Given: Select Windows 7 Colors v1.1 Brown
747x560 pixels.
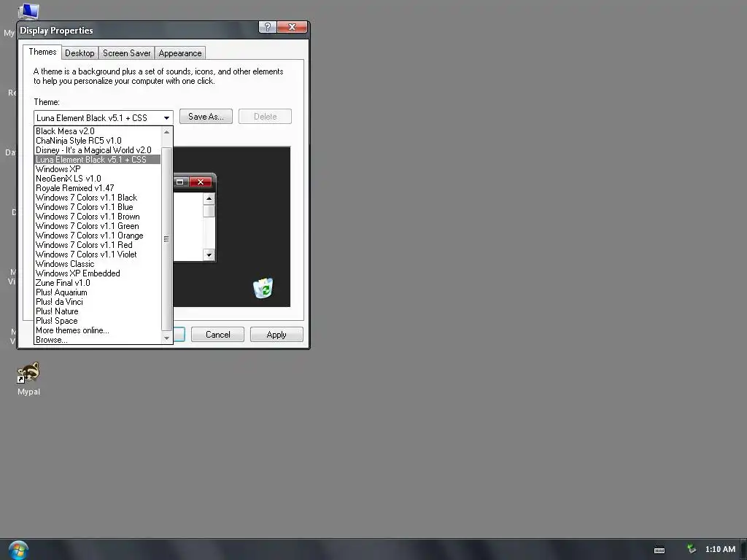Looking at the screenshot, I should (98, 217).
